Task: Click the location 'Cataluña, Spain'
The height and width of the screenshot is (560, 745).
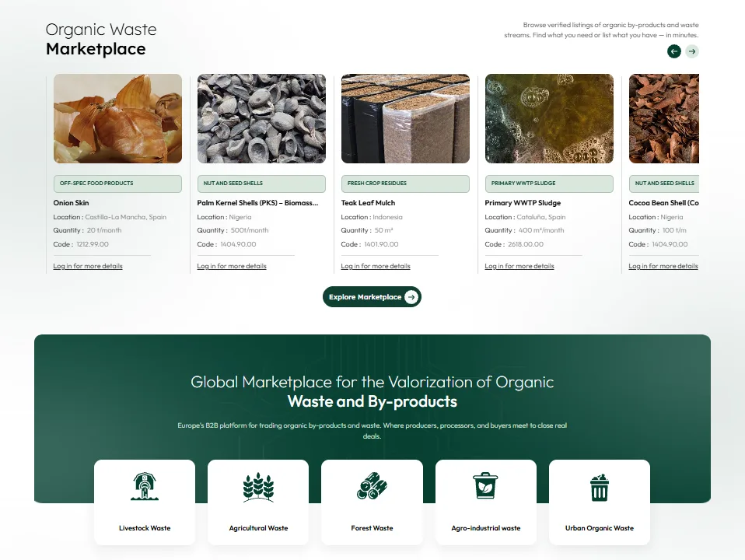Action: tap(541, 217)
